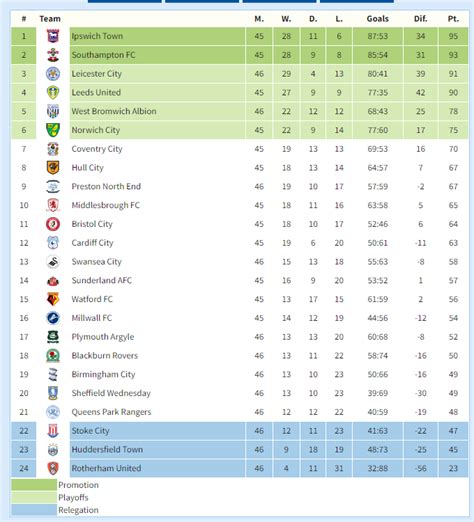Open the Leeds United crest icon
The height and width of the screenshot is (522, 474).
(x=53, y=93)
